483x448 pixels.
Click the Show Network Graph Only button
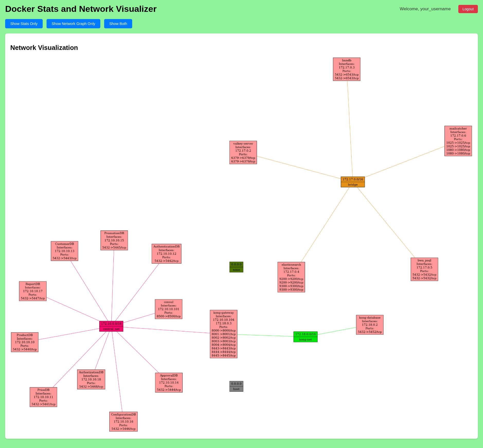click(x=73, y=23)
